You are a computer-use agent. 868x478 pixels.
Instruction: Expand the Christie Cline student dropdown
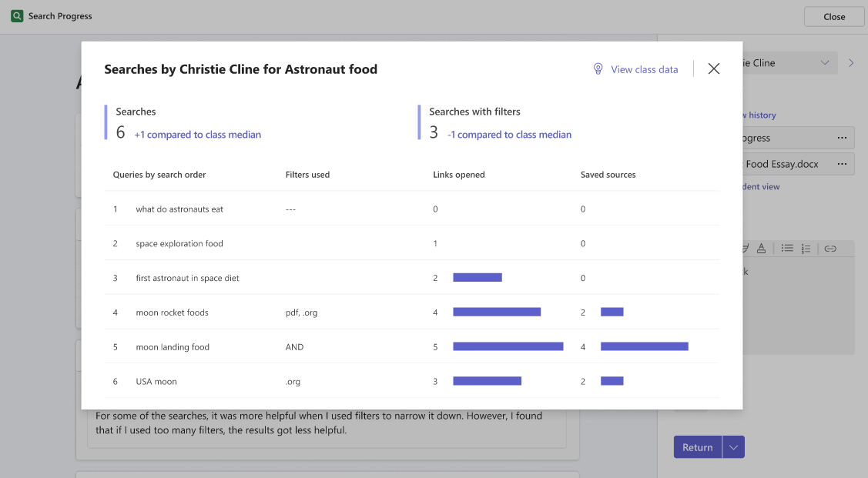824,62
